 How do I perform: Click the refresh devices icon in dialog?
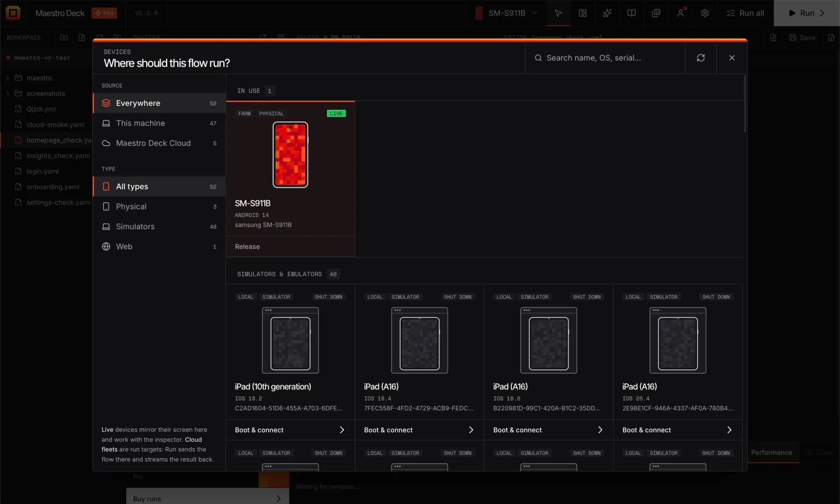point(700,58)
